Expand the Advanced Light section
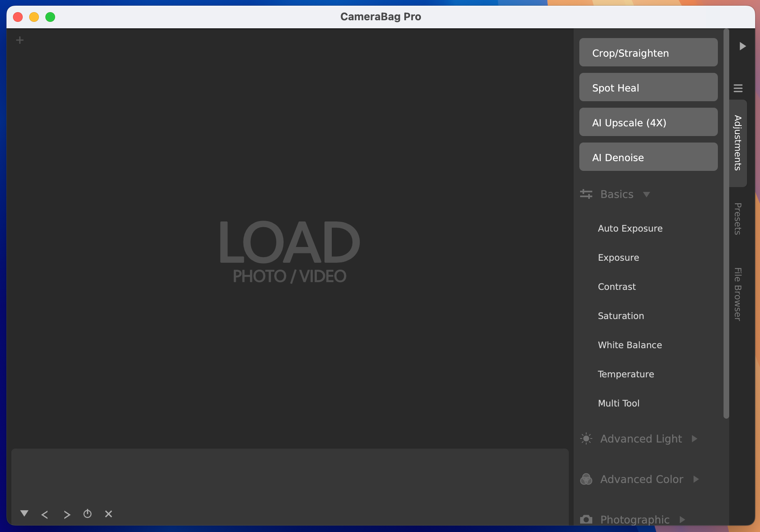Screen dimensions: 760x532 click(x=695, y=438)
